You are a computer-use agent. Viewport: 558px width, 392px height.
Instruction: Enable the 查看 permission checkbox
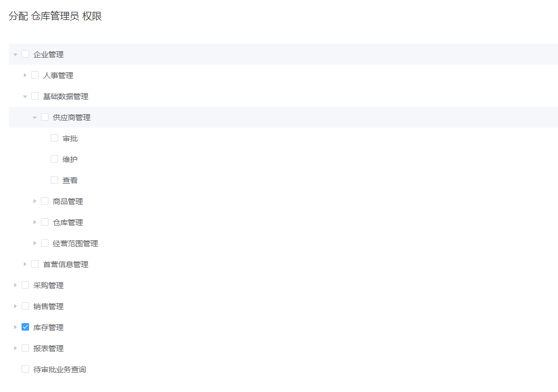[x=54, y=180]
